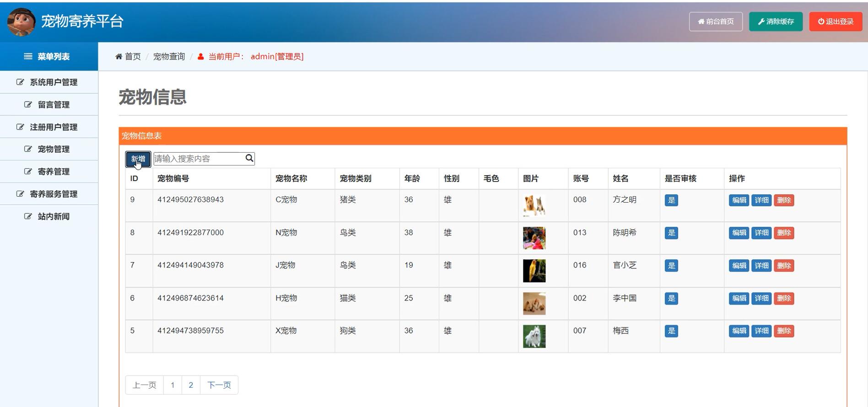The width and height of the screenshot is (868, 407).
Task: Click pet number 412495027638943
Action: (190, 199)
